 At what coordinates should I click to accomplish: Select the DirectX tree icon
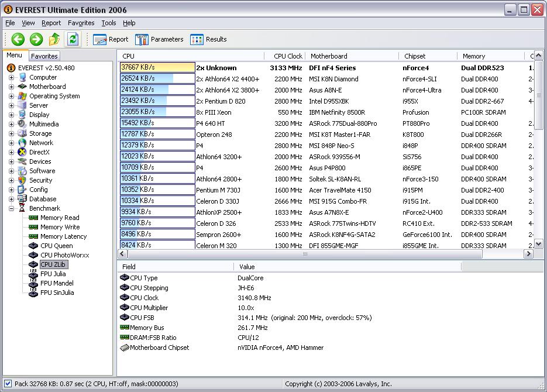pyautogui.click(x=22, y=152)
